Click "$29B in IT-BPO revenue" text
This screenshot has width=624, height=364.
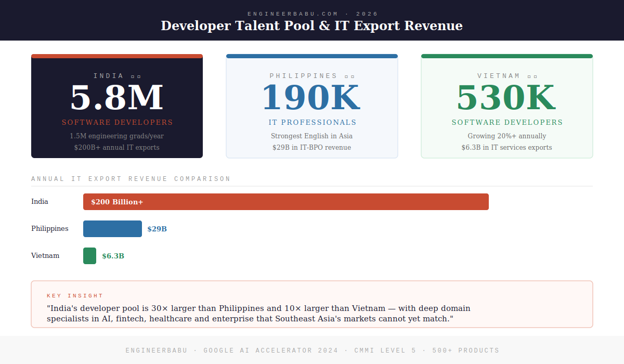(312, 148)
